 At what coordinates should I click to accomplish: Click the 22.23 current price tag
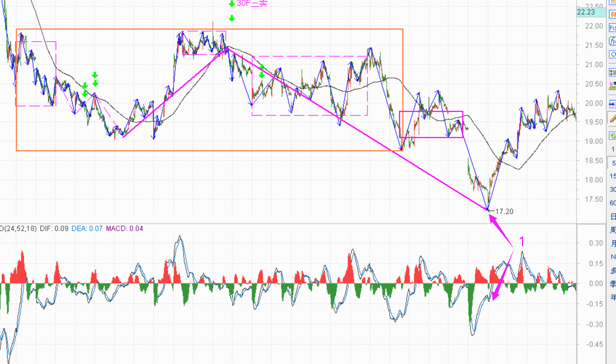click(x=586, y=12)
